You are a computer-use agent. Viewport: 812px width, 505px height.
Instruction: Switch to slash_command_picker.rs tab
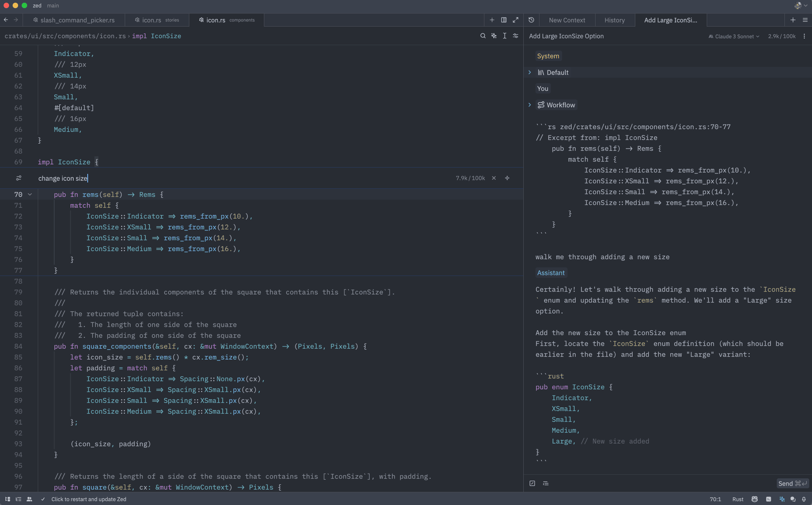tap(74, 20)
